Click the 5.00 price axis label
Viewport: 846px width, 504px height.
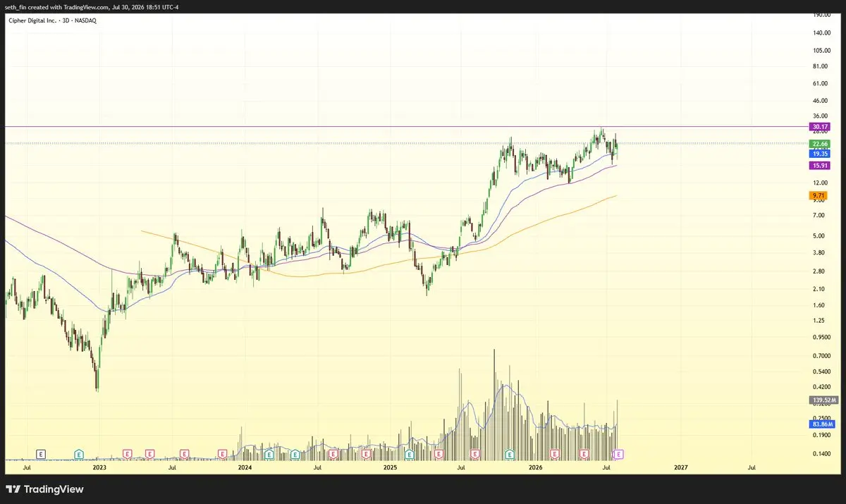pos(819,235)
